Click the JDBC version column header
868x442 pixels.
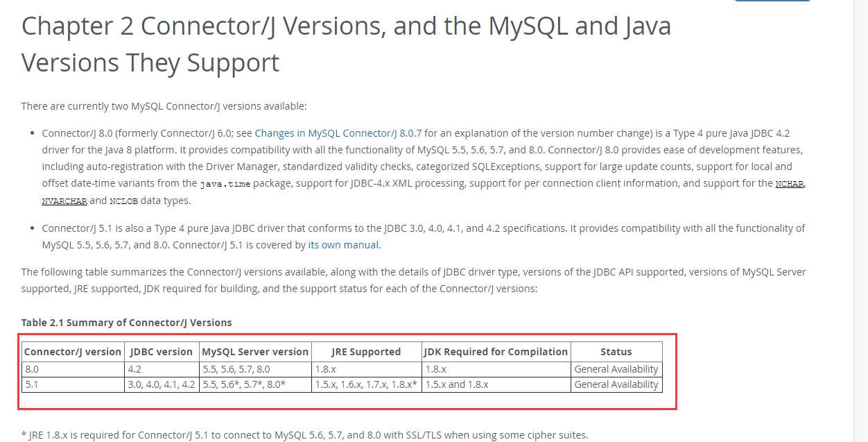click(162, 352)
